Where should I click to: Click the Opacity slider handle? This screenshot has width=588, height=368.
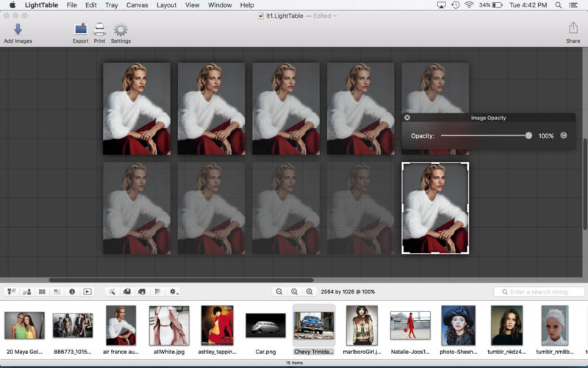[x=528, y=135]
